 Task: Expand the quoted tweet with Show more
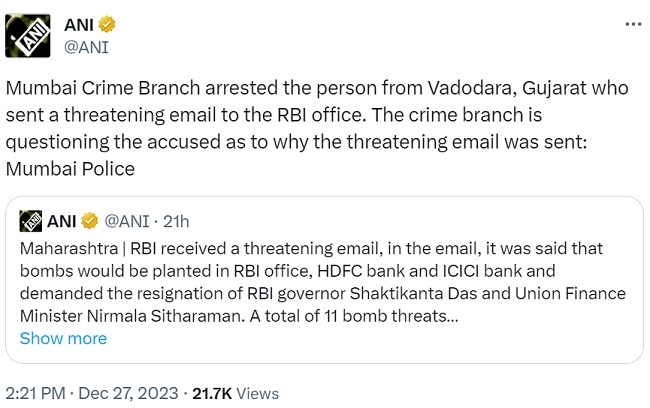coord(63,338)
